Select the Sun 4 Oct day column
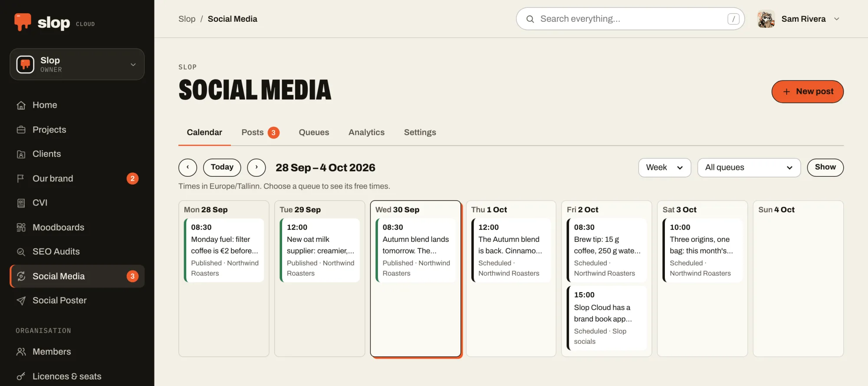Screen dimensions: 868x386 (798, 279)
